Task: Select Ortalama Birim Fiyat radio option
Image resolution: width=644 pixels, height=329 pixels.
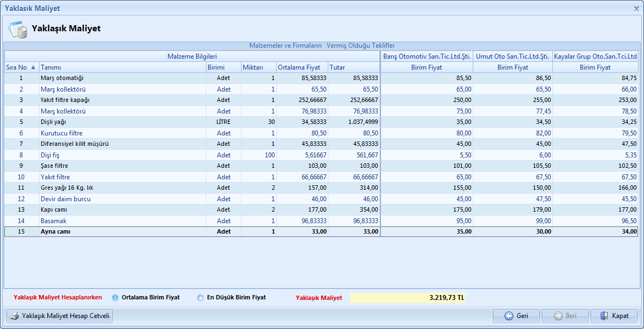Action: (115, 298)
